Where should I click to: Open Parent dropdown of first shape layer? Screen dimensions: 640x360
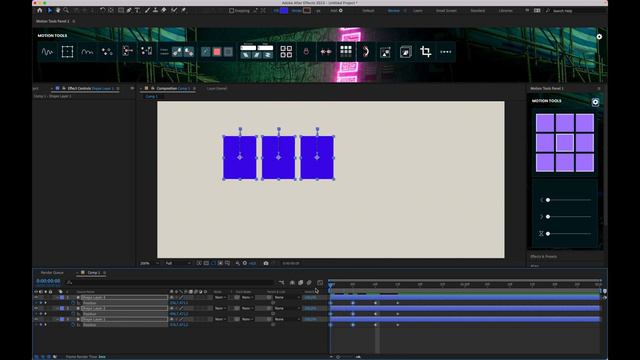[287, 298]
